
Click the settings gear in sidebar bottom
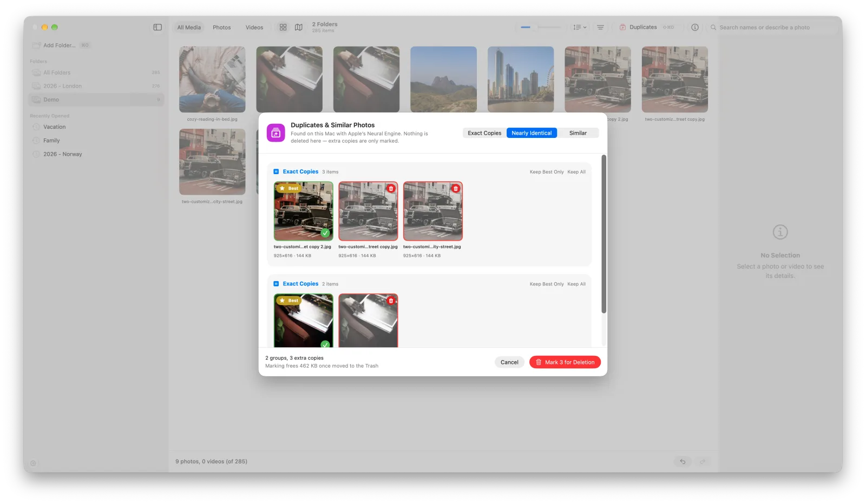point(34,463)
